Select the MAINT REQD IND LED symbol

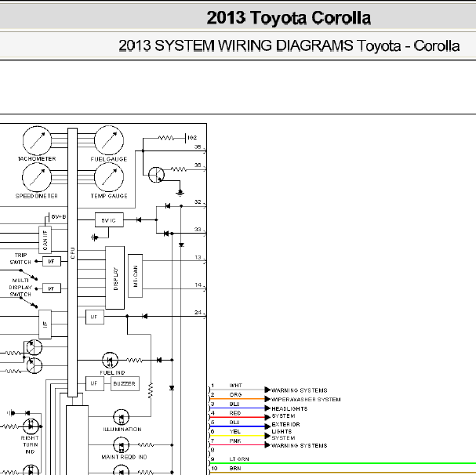tap(121, 445)
